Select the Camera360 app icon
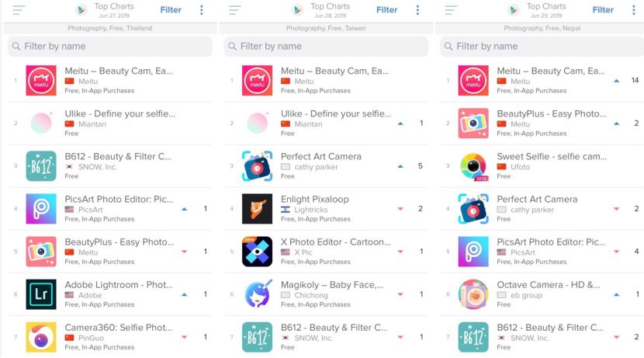 (x=41, y=337)
